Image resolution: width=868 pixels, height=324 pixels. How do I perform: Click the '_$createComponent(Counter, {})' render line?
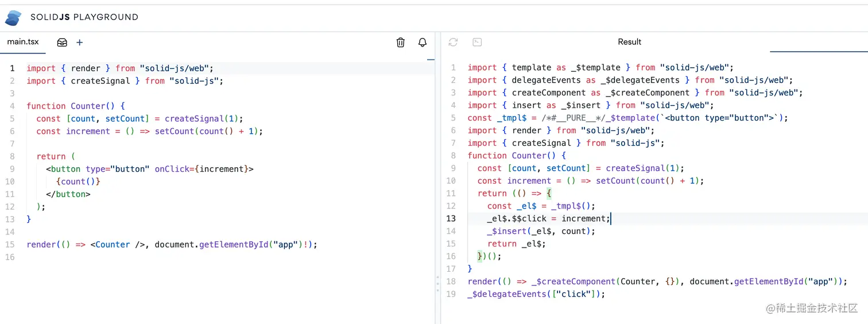[658, 281]
